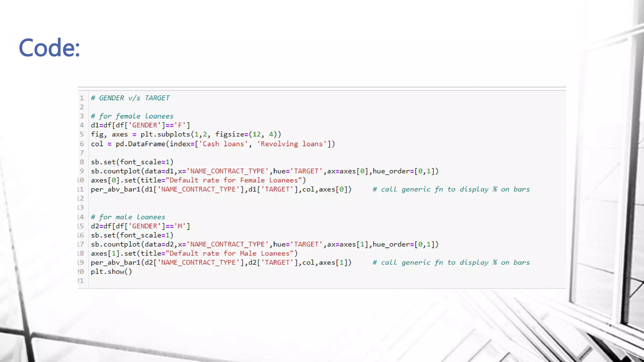Click the per_abv_bar1 call with axes[0]
The width and height of the screenshot is (644, 362).
(221, 189)
